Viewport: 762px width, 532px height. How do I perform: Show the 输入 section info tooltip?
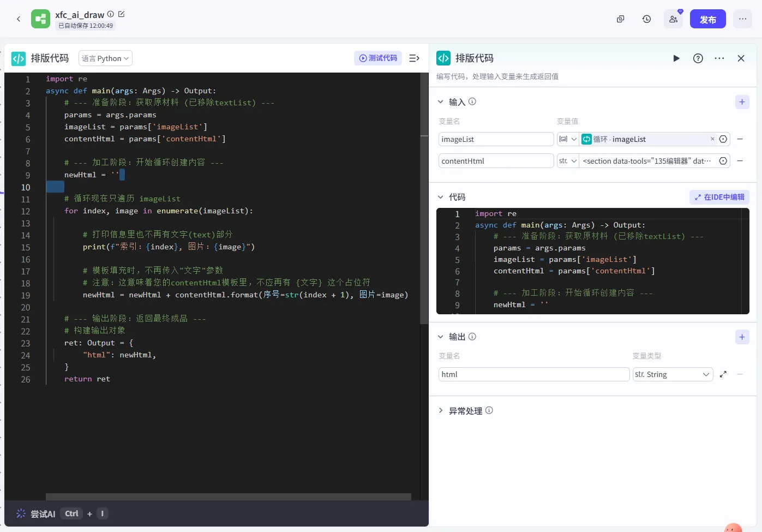click(x=472, y=101)
